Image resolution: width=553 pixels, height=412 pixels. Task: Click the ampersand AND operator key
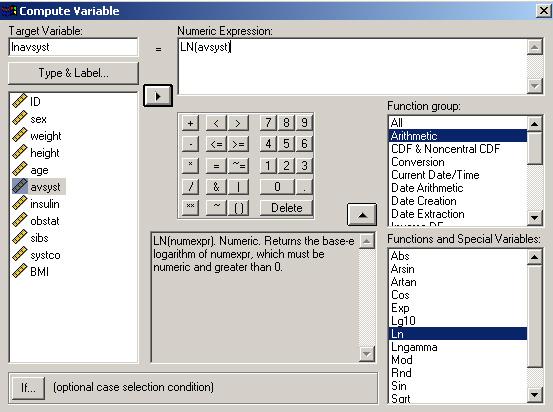tap(216, 186)
